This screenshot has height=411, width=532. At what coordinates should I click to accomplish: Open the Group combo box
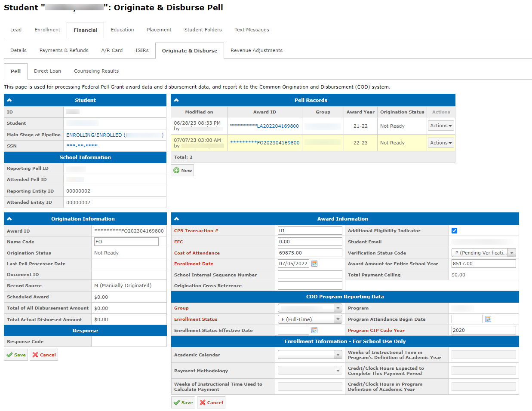pyautogui.click(x=310, y=308)
